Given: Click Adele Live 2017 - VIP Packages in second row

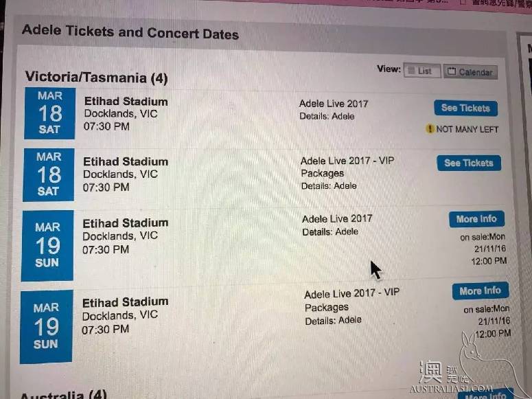Looking at the screenshot, I should 347,166.
